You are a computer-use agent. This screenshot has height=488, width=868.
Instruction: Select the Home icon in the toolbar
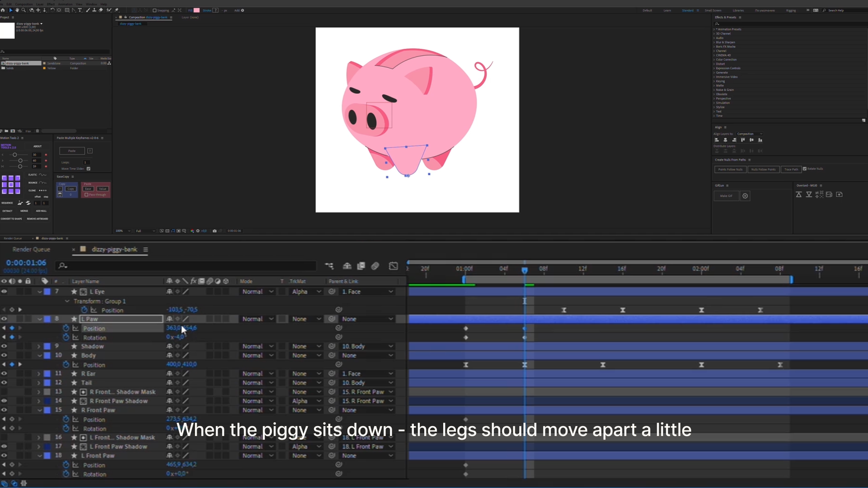[x=3, y=10]
